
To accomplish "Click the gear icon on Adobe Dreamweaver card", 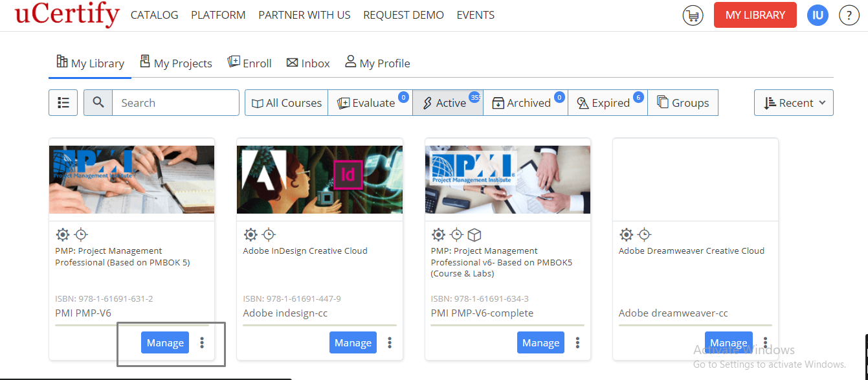I will tap(626, 234).
